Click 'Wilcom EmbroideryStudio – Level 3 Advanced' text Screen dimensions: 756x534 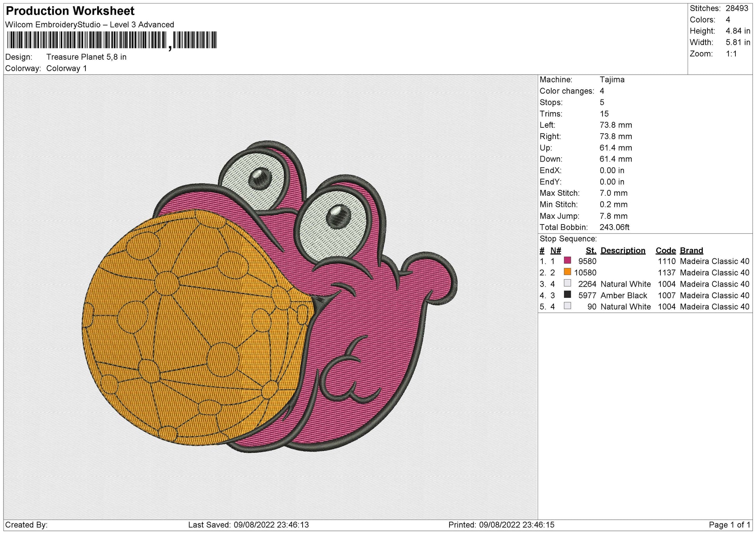tap(90, 24)
